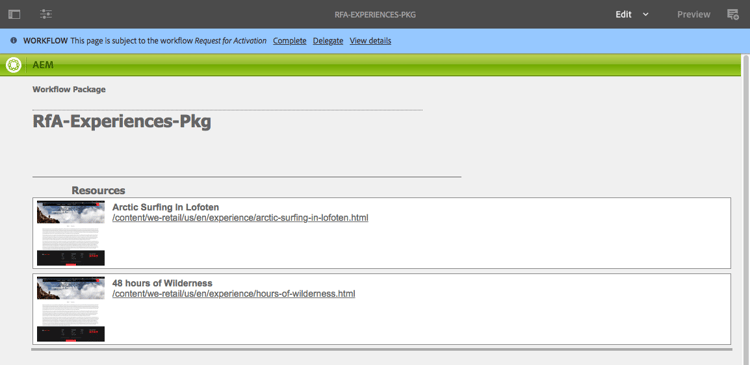The height and width of the screenshot is (365, 750).
Task: Delegate the workflow step
Action: 328,41
